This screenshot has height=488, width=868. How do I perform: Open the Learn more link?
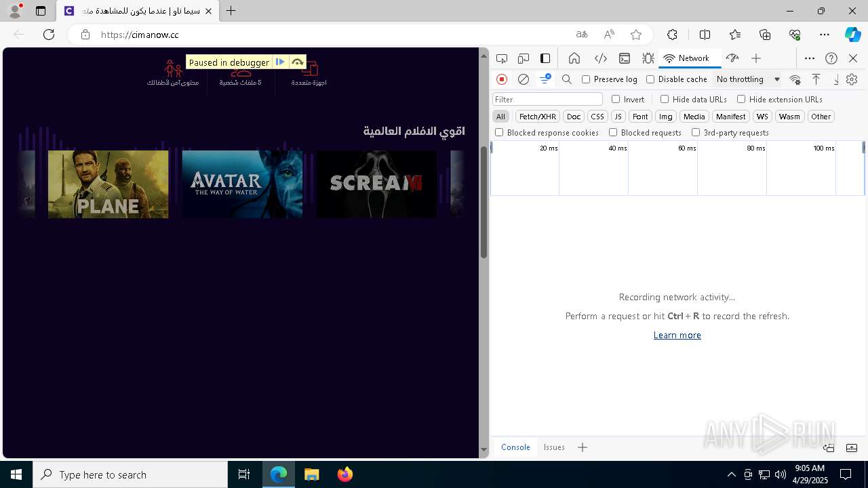tap(677, 335)
